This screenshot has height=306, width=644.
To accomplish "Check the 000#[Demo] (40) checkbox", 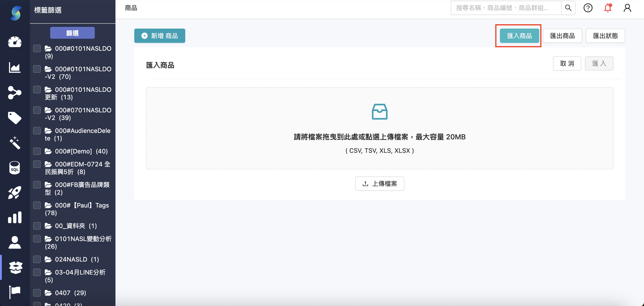I will pos(37,151).
